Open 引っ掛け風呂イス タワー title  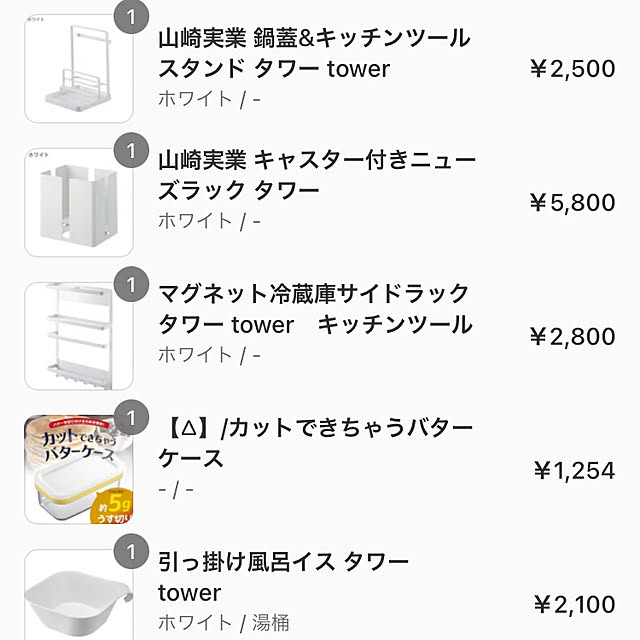coord(283,577)
